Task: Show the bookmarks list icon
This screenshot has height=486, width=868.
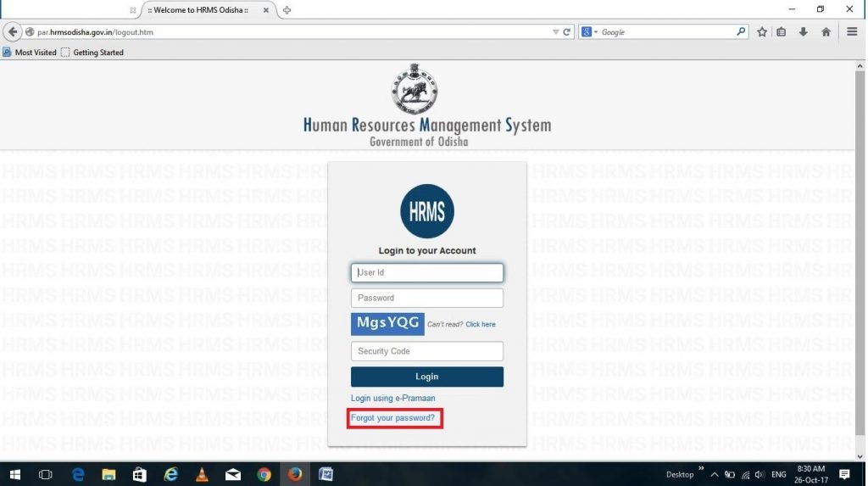Action: 781,32
